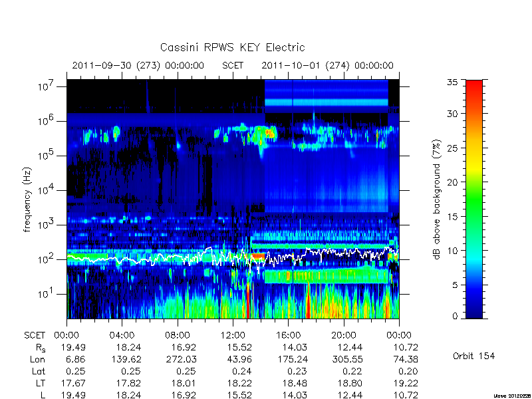
Task: Click the colorbar value 5
Action: pos(455,285)
